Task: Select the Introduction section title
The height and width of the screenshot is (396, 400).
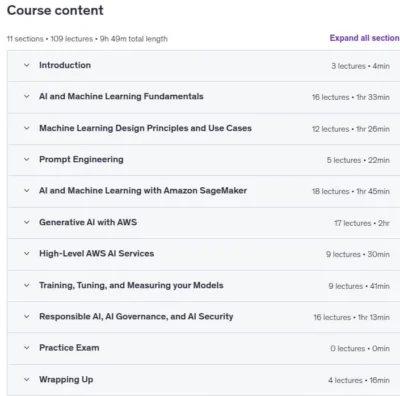Action: [65, 65]
